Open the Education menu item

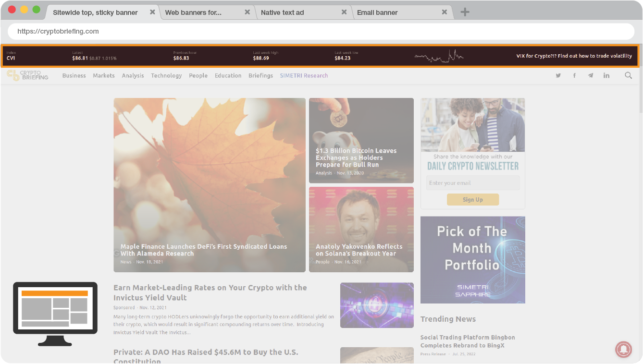click(x=228, y=75)
